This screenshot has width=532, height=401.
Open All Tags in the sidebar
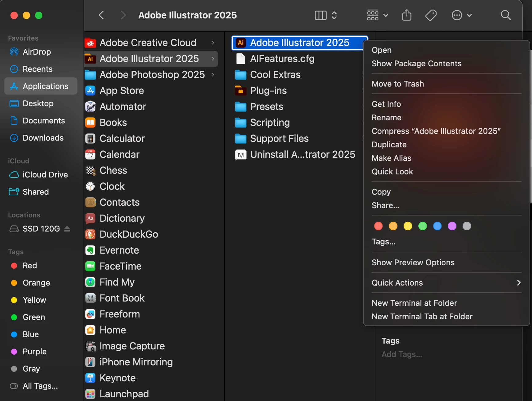[x=41, y=386]
